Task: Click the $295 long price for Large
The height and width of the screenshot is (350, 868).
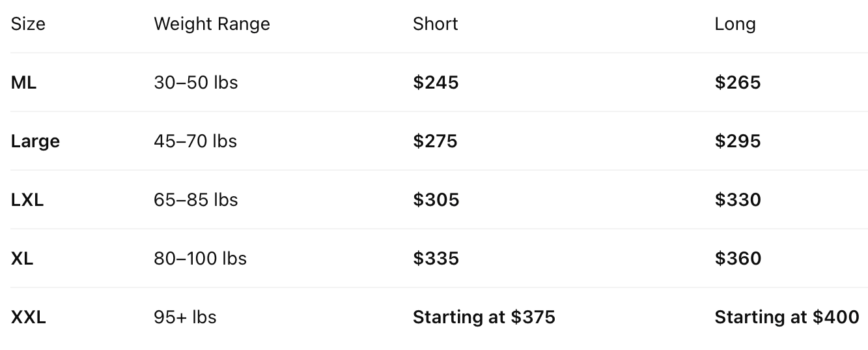Action: point(738,141)
